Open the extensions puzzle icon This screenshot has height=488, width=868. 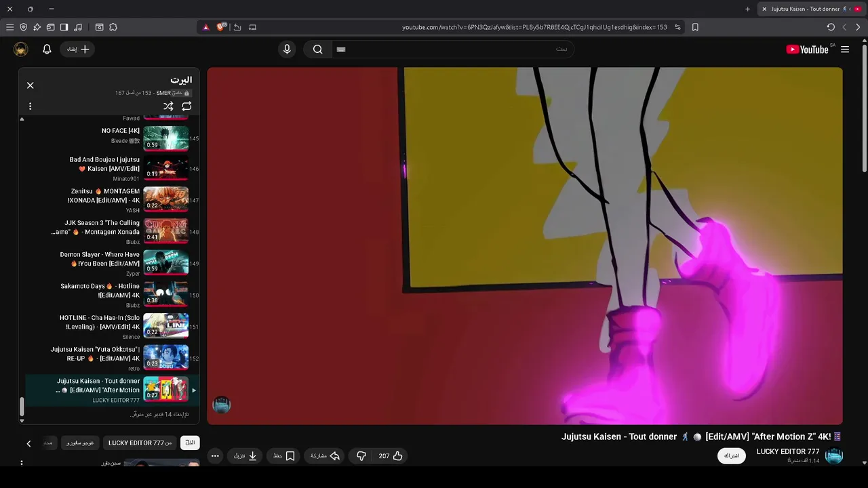[113, 27]
